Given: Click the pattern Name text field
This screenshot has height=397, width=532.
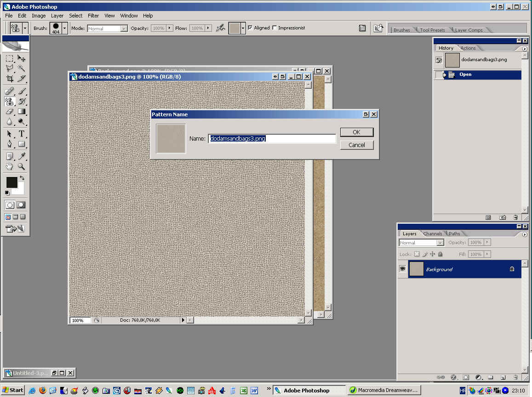Looking at the screenshot, I should [272, 138].
